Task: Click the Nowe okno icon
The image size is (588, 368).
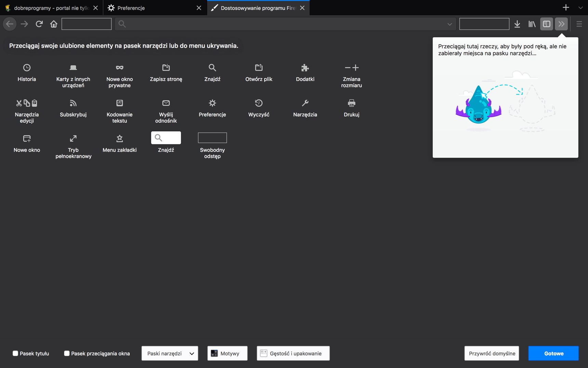Action: 27,139
